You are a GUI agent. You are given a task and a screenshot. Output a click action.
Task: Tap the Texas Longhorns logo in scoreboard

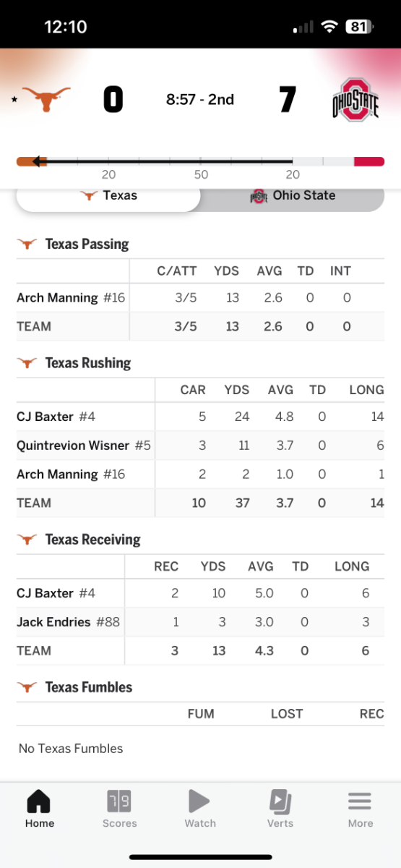(x=46, y=99)
